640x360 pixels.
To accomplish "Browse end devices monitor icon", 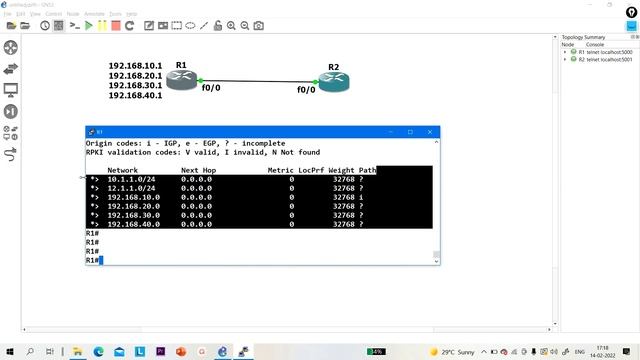I will click(11, 90).
